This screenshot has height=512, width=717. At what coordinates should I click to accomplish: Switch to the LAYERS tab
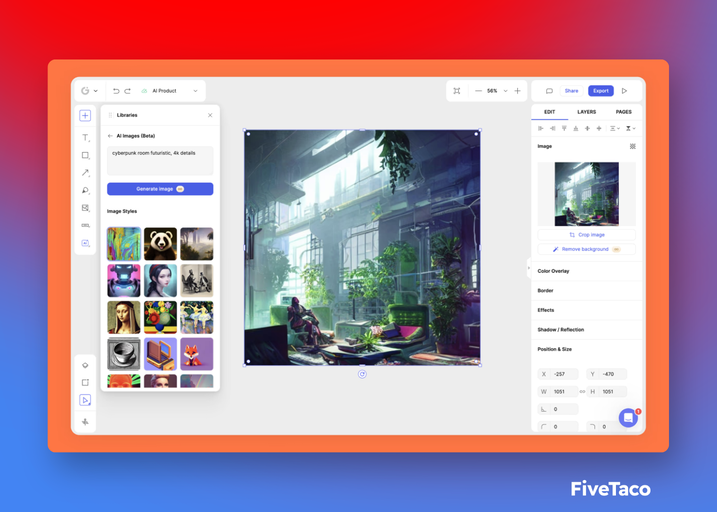coord(587,112)
